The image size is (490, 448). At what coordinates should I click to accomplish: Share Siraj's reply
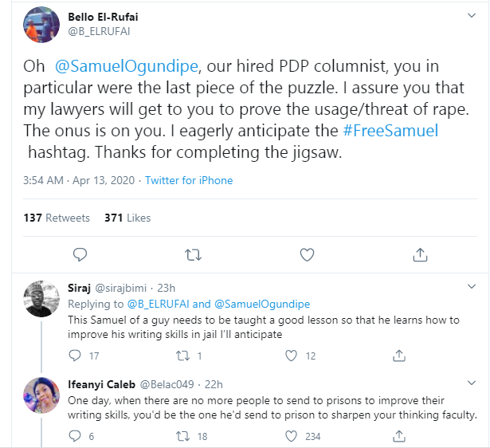[x=396, y=356]
